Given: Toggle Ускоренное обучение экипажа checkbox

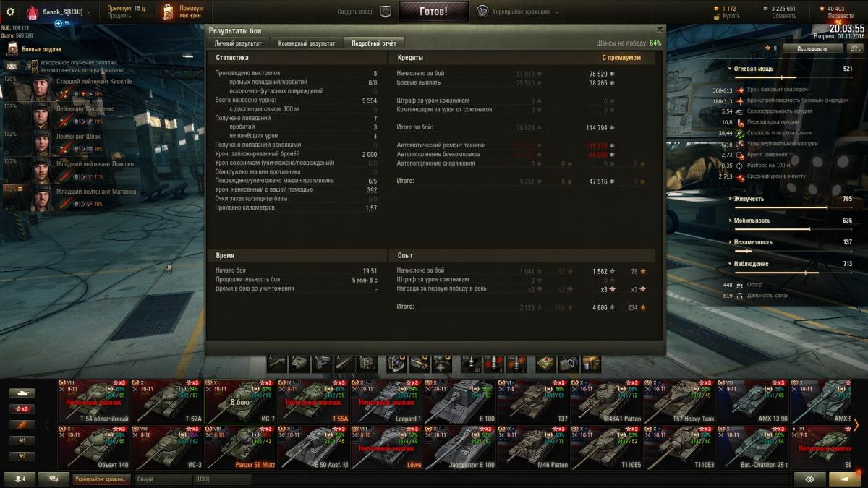Looking at the screenshot, I should click(34, 63).
